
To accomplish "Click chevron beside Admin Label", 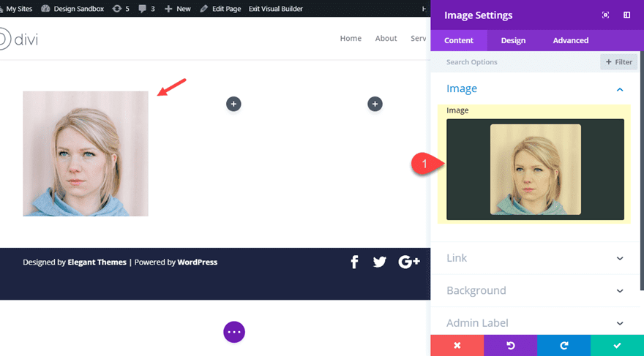I will 620,323.
